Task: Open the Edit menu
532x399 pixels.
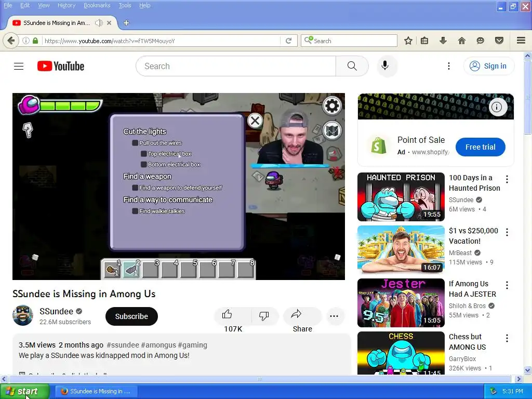Action: (25, 5)
